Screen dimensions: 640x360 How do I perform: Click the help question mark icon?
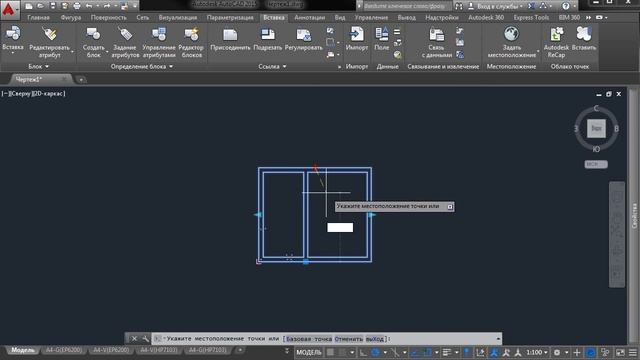point(565,6)
